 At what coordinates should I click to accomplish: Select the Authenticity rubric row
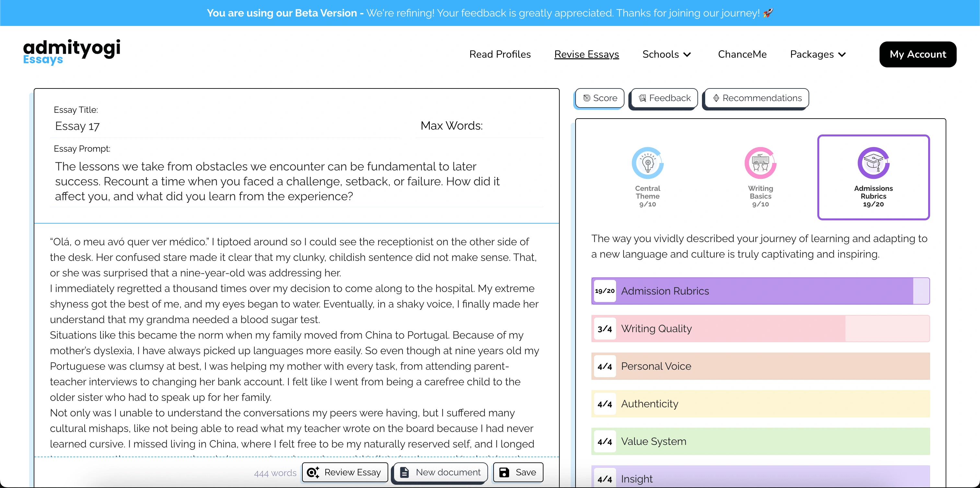(x=761, y=404)
